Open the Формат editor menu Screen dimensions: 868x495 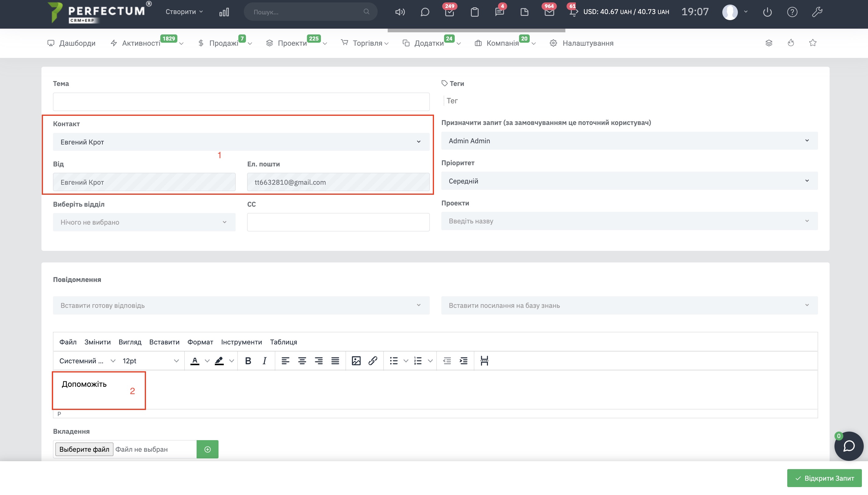(x=200, y=342)
